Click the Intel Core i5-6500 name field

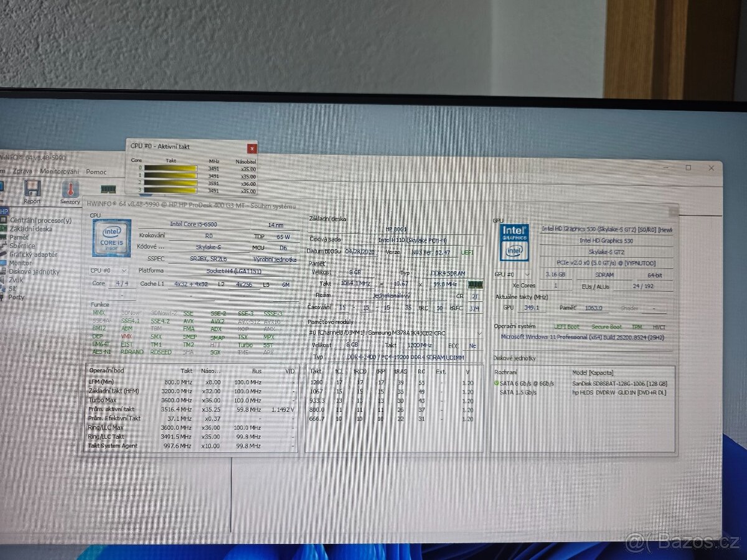[194, 224]
